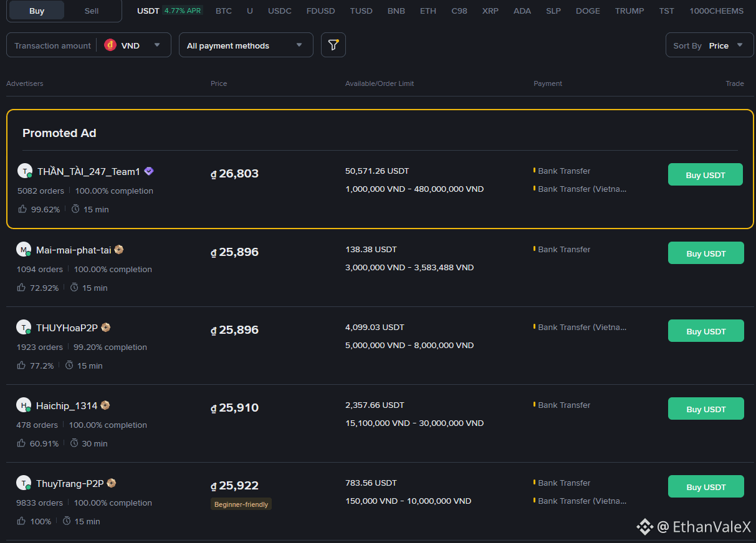The image size is (756, 543).
Task: Click 5082 orders text
Action: coord(41,191)
